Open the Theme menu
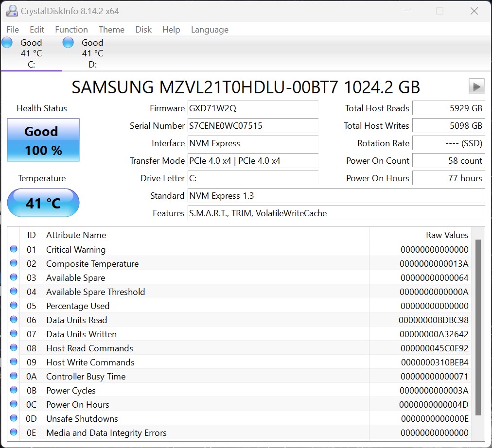 point(111,30)
